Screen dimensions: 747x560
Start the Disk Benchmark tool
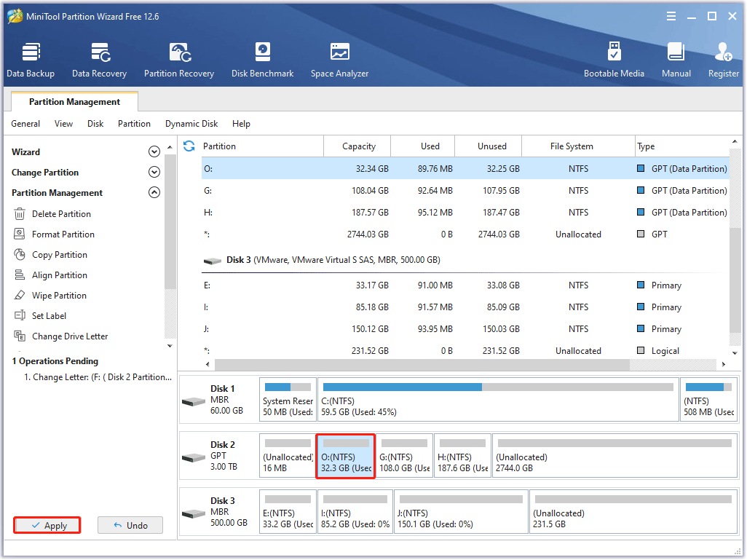[262, 58]
